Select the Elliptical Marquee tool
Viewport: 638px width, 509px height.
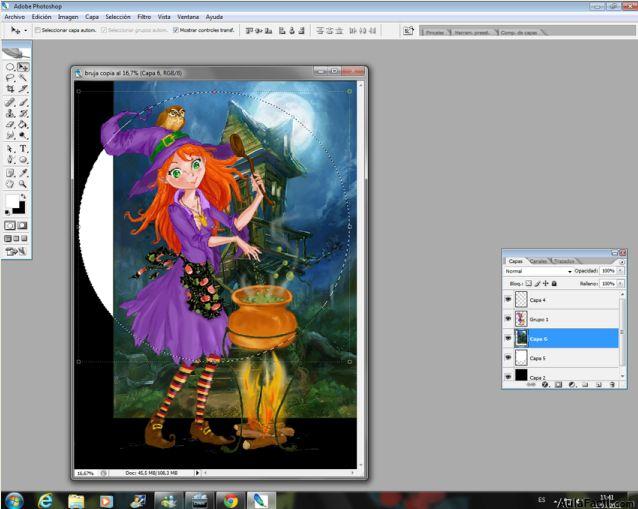pyautogui.click(x=10, y=67)
